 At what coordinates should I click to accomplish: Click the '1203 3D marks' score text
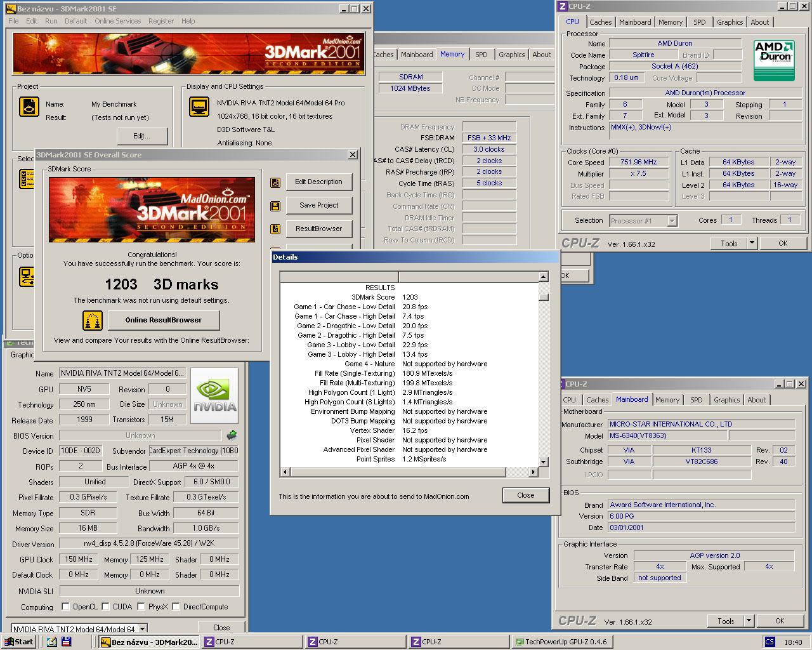tap(162, 284)
